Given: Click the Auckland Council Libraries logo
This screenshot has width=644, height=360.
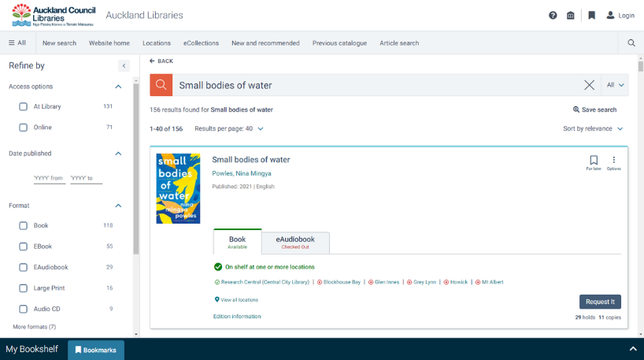Looking at the screenshot, I should point(54,15).
